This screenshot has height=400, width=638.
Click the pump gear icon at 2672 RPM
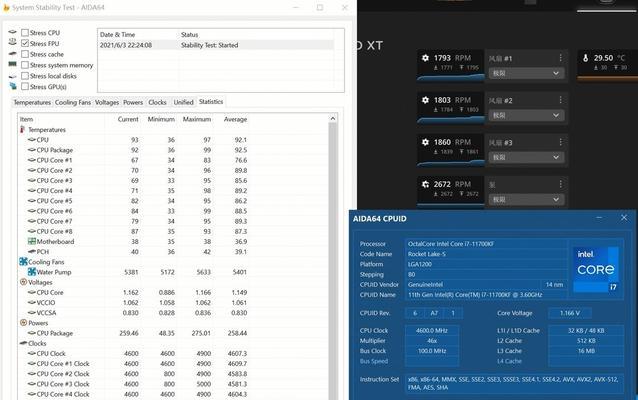tap(425, 184)
